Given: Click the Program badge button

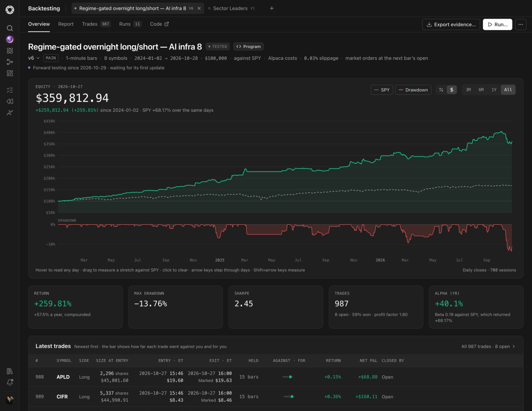Looking at the screenshot, I should (248, 47).
